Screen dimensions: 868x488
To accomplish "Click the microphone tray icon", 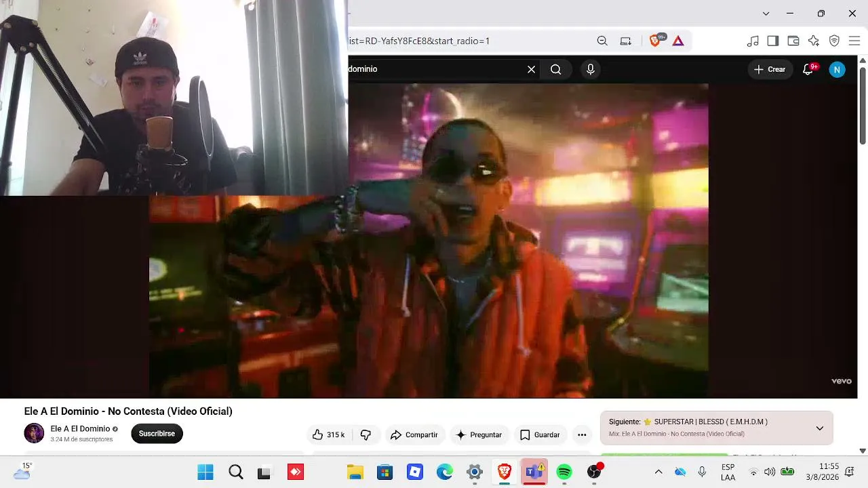I will point(702,472).
